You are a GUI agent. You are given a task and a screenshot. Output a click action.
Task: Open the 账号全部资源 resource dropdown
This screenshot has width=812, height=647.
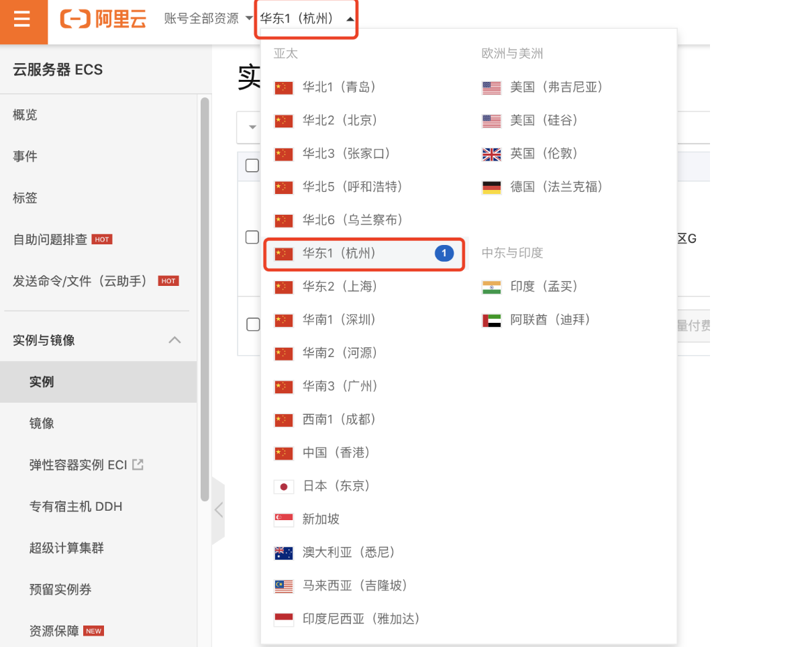(208, 18)
